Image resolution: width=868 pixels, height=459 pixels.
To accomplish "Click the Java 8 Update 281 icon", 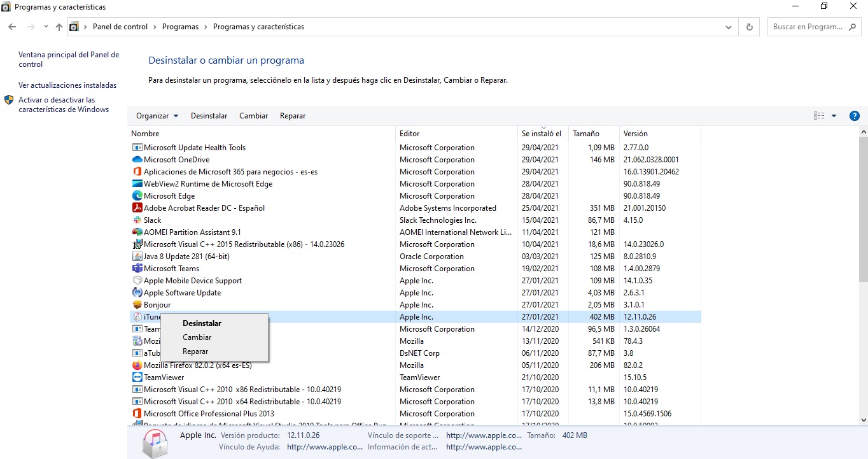I will tap(137, 257).
